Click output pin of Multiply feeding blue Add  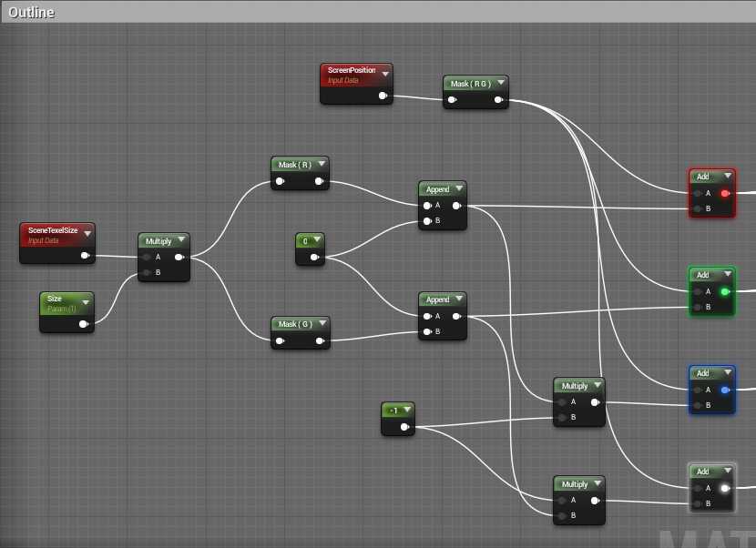click(x=595, y=402)
